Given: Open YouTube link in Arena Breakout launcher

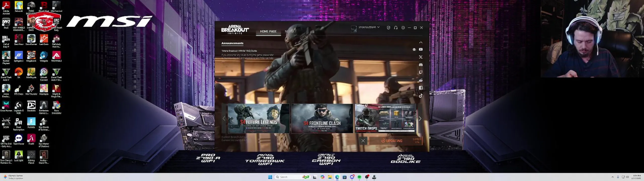Looking at the screenshot, I should (x=421, y=50).
